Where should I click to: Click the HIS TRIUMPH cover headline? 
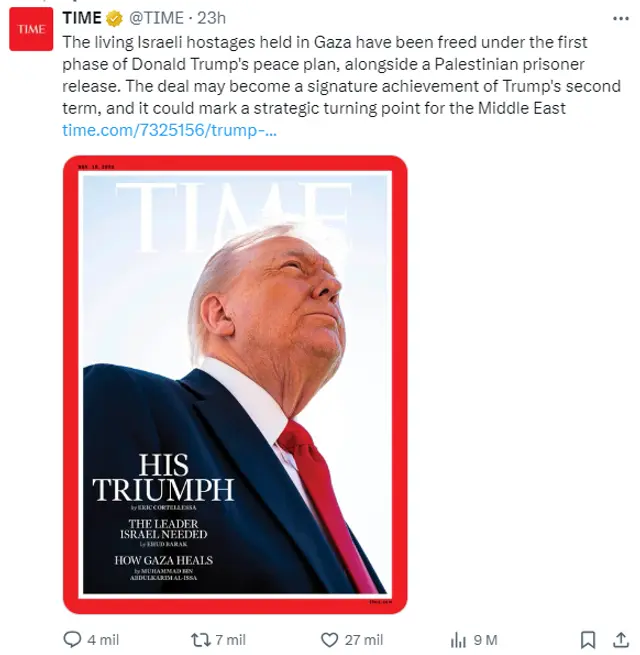click(163, 477)
